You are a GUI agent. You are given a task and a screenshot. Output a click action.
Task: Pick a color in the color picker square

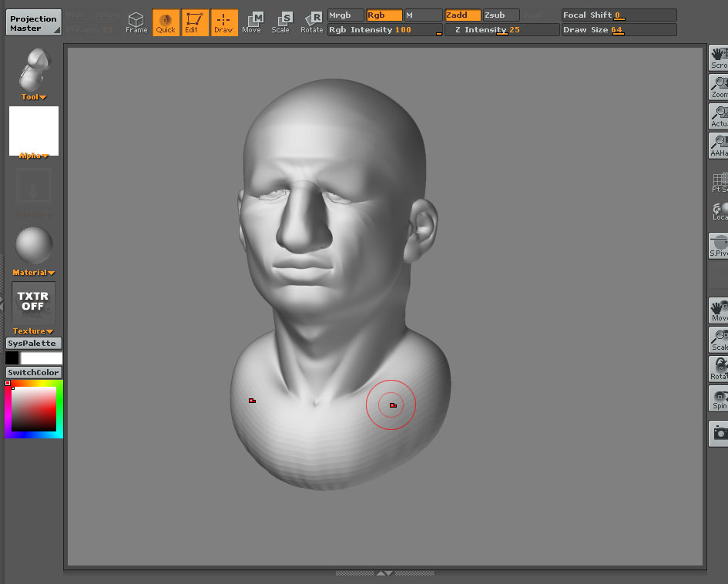(34, 409)
